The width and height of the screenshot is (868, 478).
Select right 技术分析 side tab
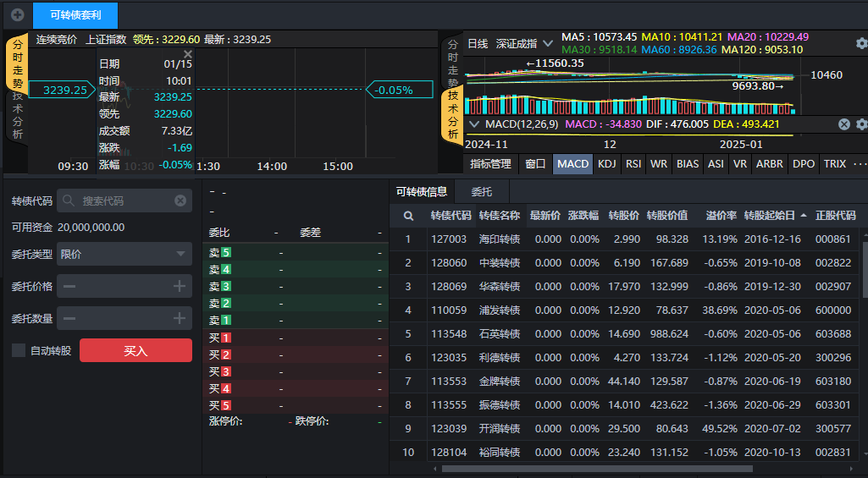coord(453,115)
